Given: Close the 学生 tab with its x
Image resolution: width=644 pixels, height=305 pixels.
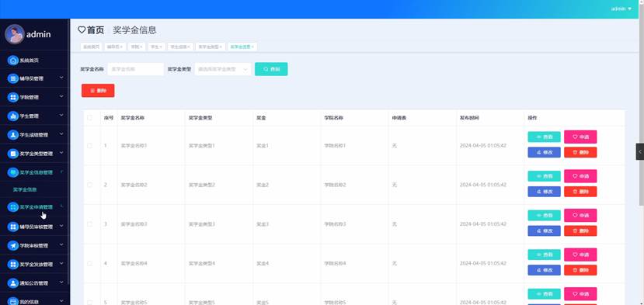Looking at the screenshot, I should pyautogui.click(x=161, y=47).
